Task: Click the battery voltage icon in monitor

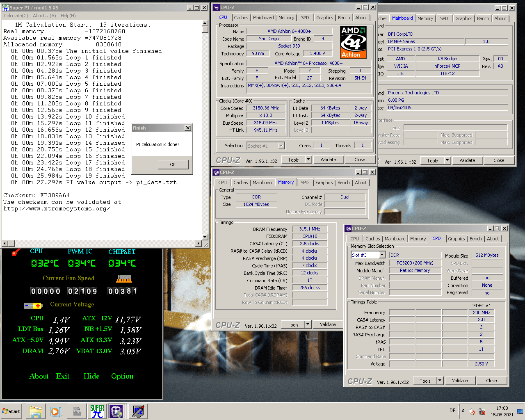Action: 33,306
